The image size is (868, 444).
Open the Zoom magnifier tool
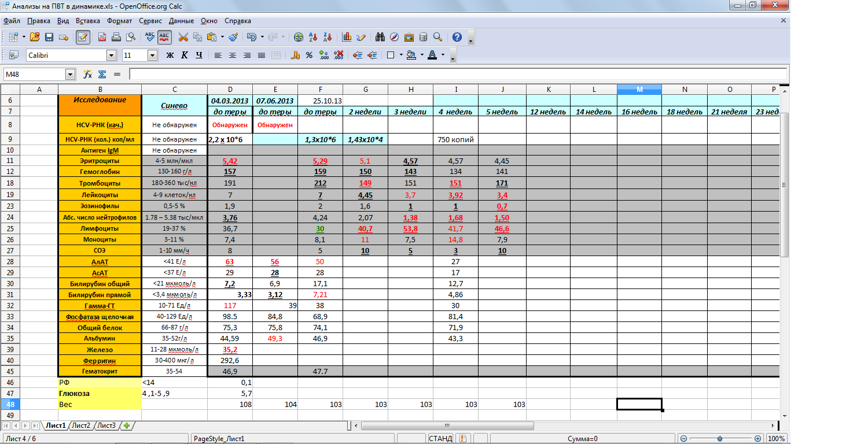[437, 37]
